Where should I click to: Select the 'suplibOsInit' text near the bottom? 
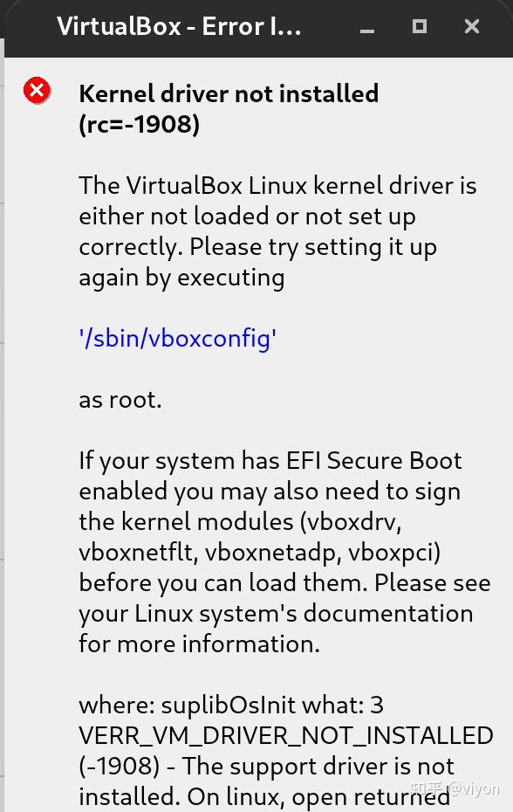click(x=223, y=705)
